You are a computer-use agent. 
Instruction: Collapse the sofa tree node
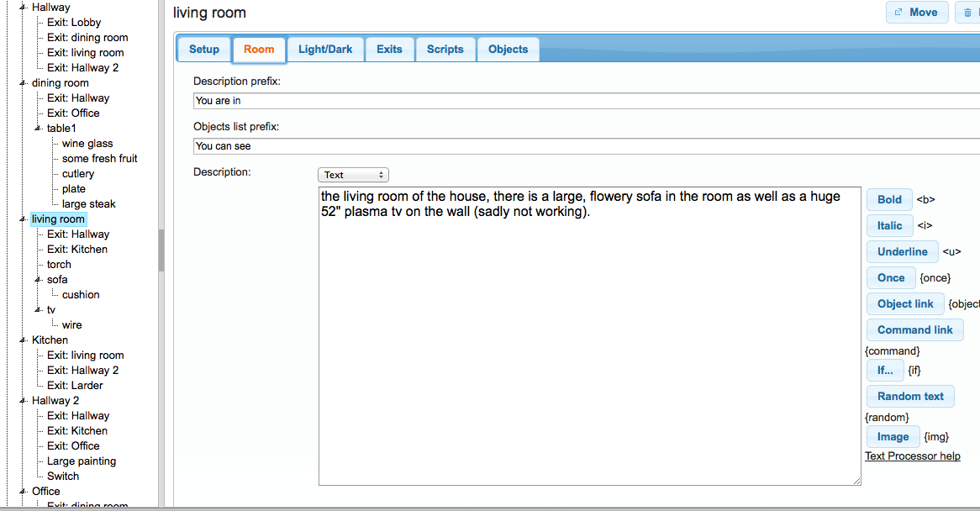(39, 280)
